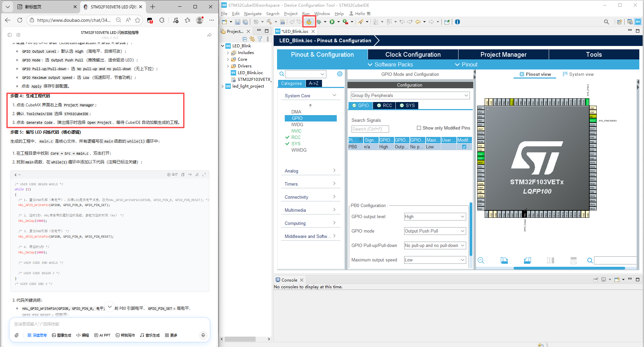This screenshot has height=347, width=644.
Task: Click the AI PPT button
Action: (x=102, y=335)
